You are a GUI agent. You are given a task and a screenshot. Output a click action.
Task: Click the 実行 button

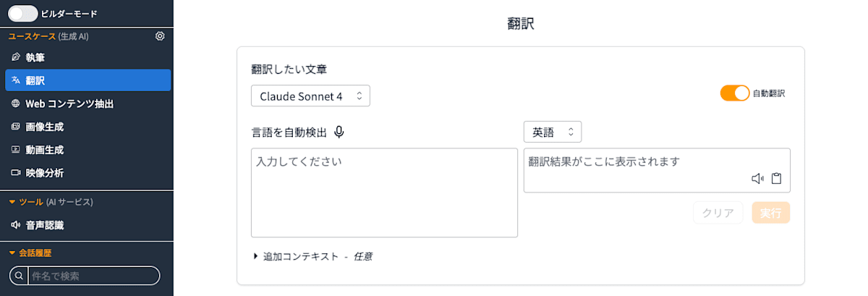click(771, 213)
